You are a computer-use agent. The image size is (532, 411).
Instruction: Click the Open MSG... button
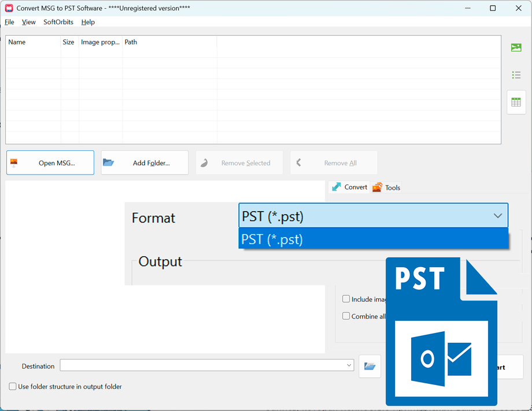[50, 163]
